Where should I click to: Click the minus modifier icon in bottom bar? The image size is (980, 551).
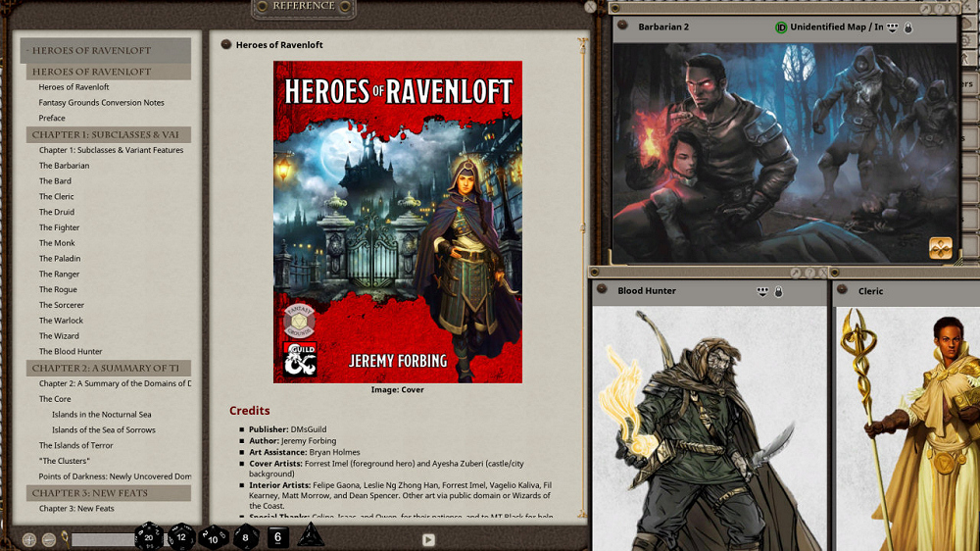49,539
